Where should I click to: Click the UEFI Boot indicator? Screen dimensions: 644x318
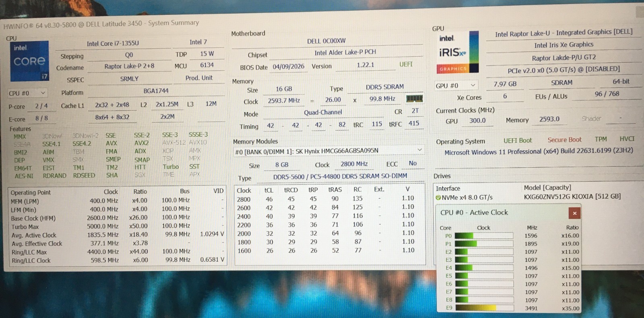tap(517, 141)
